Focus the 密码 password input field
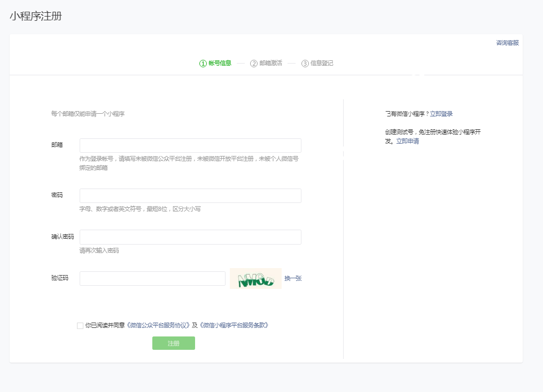Image resolution: width=543 pixels, height=392 pixels. click(x=190, y=195)
